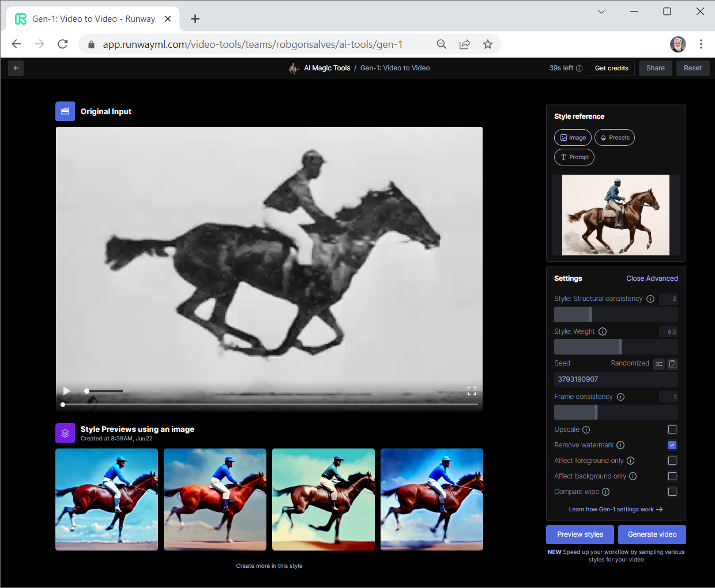Click info icon beside 39s left

pyautogui.click(x=579, y=68)
